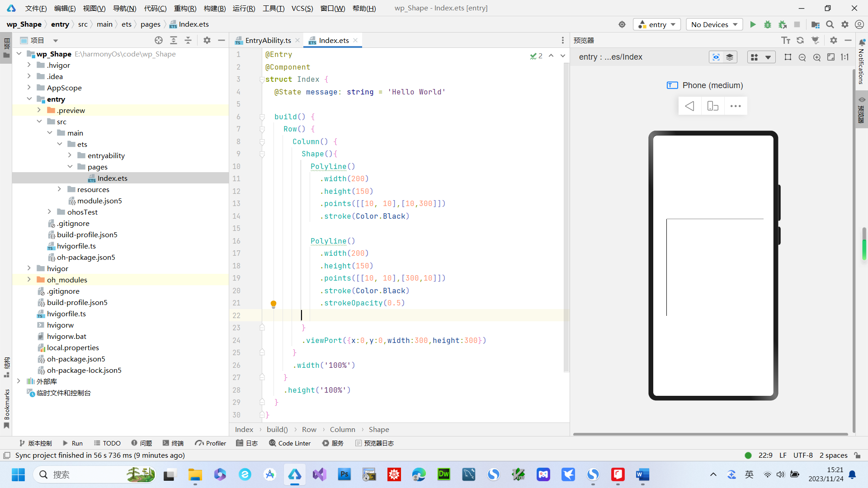Expand the oh_modules folder
This screenshot has height=488, width=868.
pos(29,280)
